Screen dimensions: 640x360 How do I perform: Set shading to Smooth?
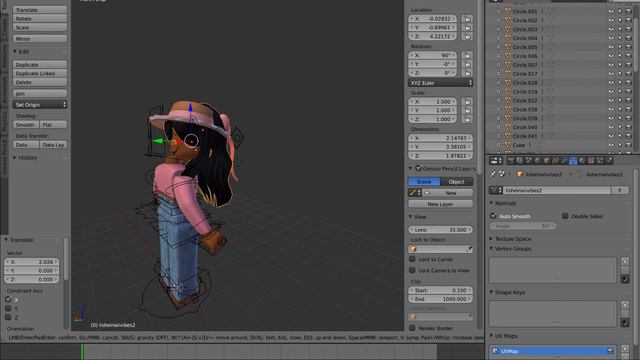pos(26,124)
